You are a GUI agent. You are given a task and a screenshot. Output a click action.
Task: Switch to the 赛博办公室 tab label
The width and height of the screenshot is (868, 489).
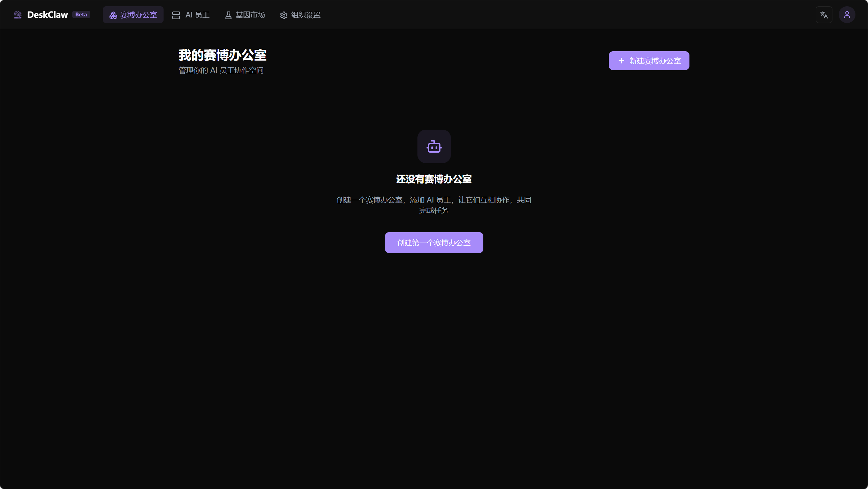(139, 15)
